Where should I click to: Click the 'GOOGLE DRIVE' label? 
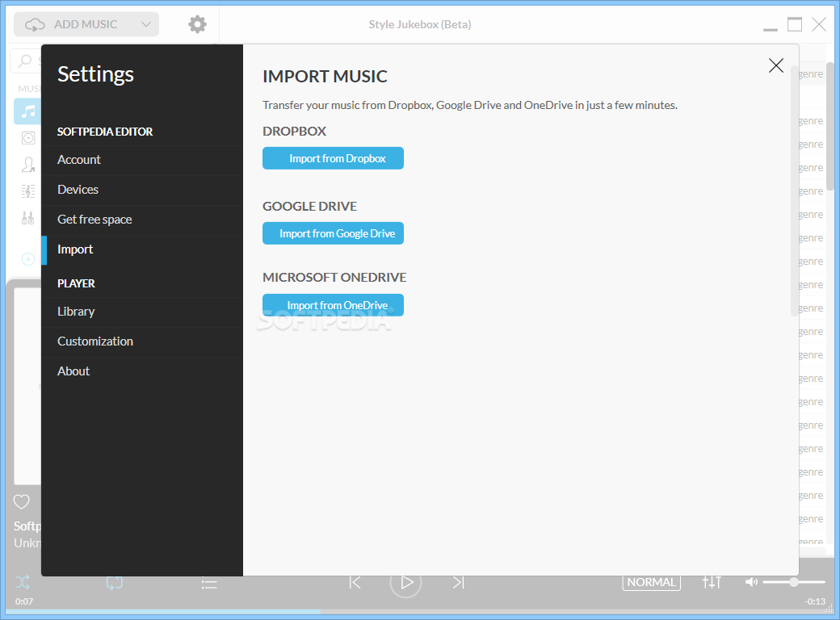(309, 206)
